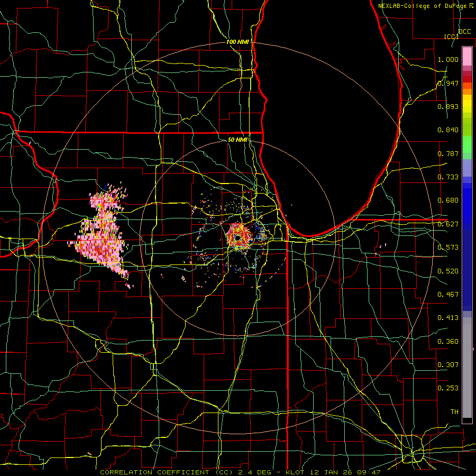Click the TH threshold label
The height and width of the screenshot is (476, 476).
coord(454,412)
